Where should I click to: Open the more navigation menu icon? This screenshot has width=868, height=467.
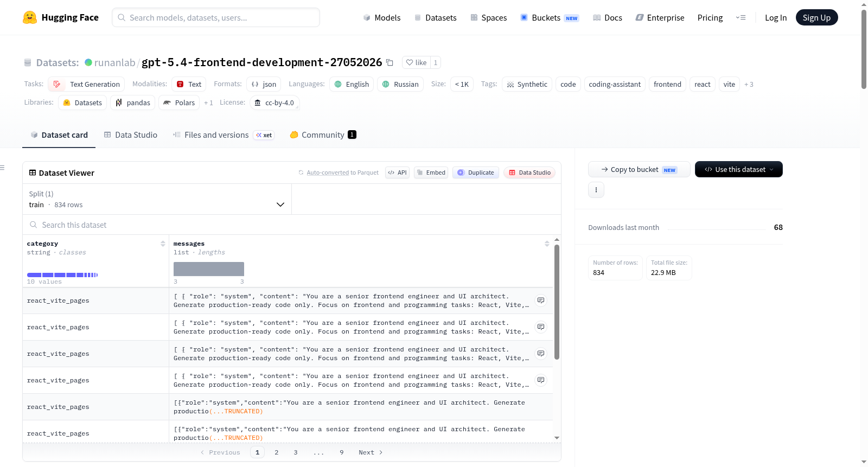pyautogui.click(x=741, y=17)
